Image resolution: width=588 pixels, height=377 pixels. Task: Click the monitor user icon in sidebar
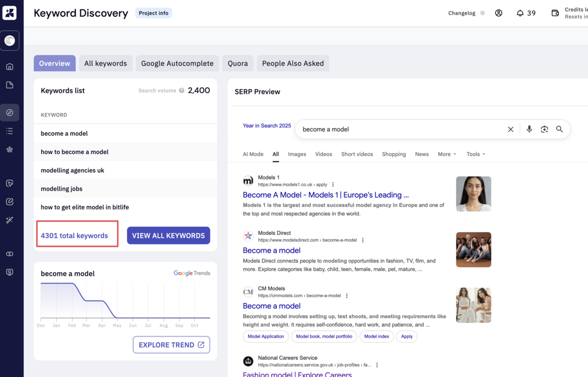click(10, 273)
